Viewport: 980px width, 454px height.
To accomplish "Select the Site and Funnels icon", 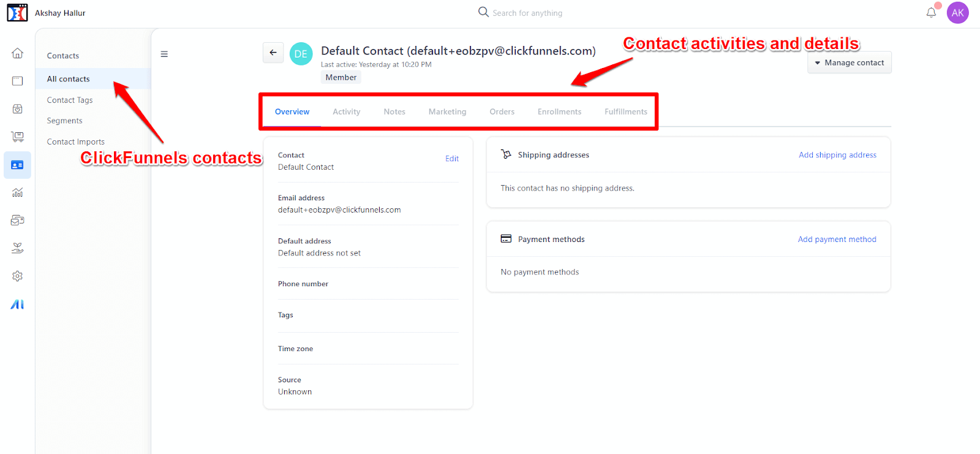I will click(x=17, y=80).
